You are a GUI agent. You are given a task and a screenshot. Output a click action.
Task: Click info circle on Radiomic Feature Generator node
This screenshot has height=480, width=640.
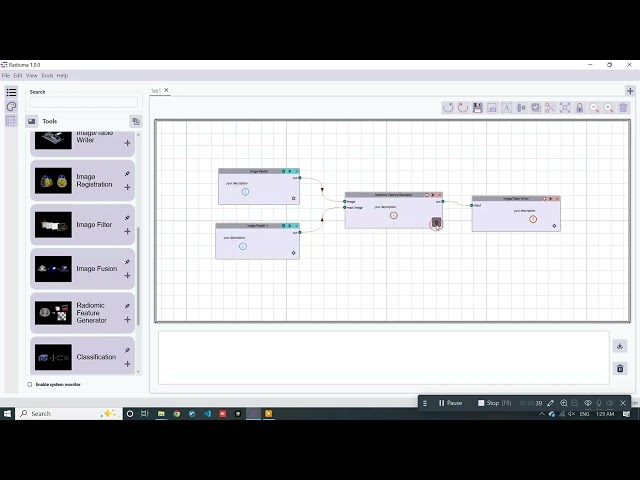[x=393, y=216]
